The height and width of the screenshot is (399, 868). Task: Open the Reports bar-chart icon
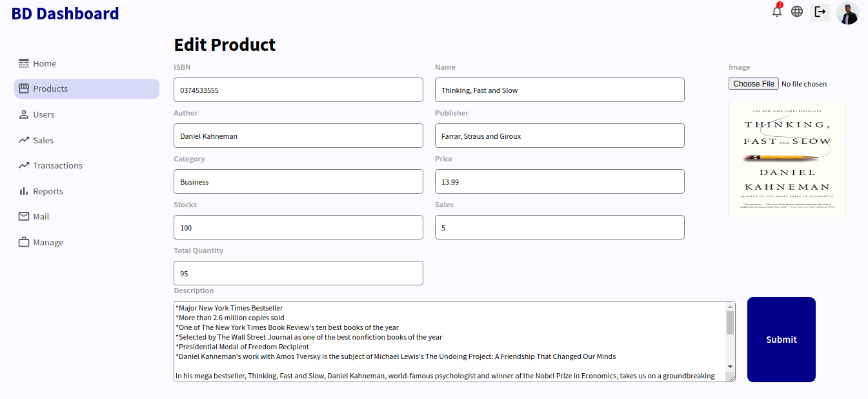[23, 191]
